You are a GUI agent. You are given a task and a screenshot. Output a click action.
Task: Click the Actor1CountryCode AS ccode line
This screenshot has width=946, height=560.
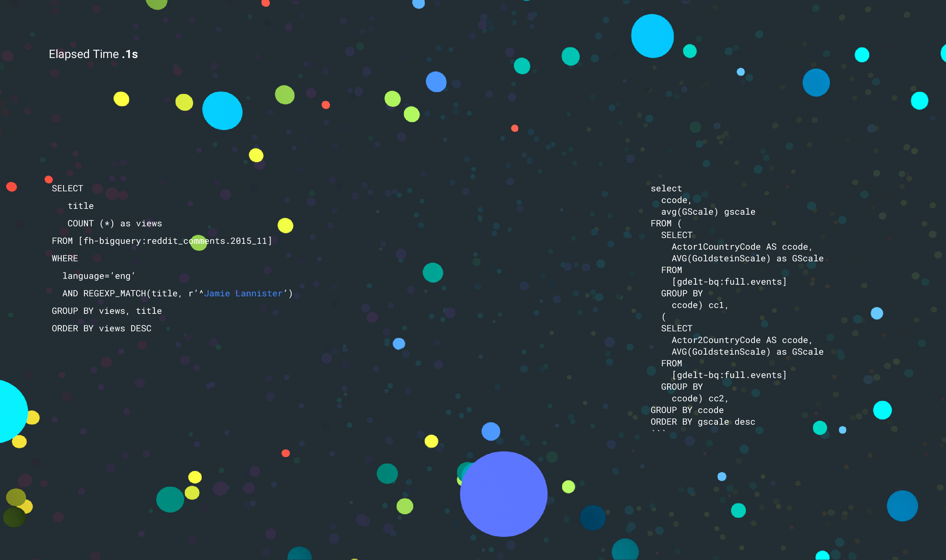pos(741,247)
